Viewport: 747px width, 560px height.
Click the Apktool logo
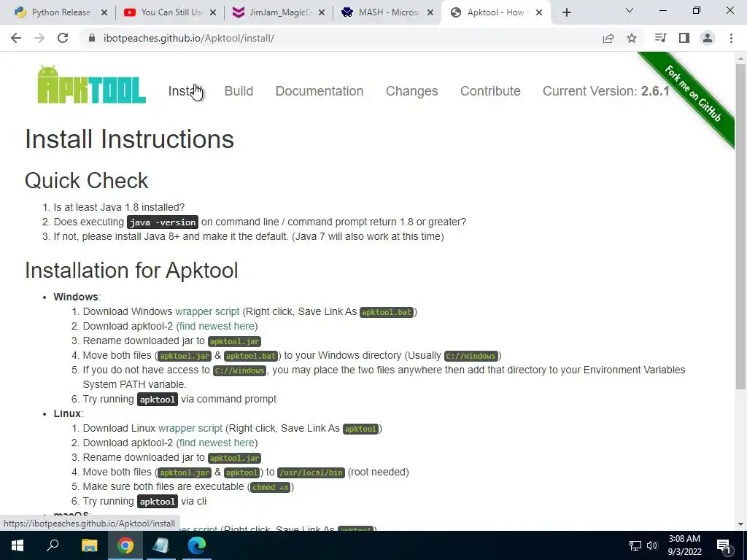[x=91, y=85]
